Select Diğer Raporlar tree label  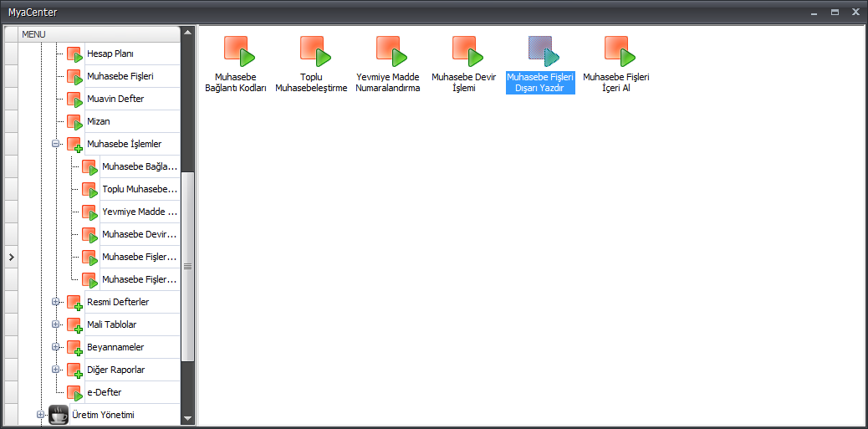click(x=116, y=370)
